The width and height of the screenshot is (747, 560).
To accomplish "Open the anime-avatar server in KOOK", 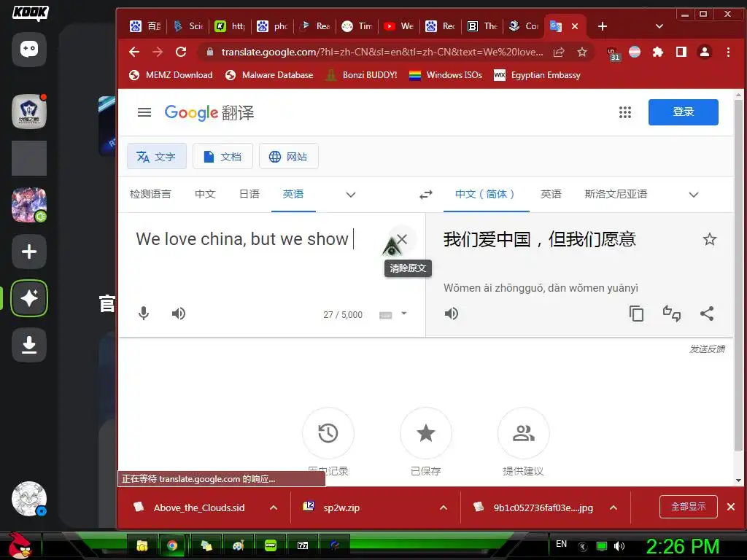I will (29, 205).
